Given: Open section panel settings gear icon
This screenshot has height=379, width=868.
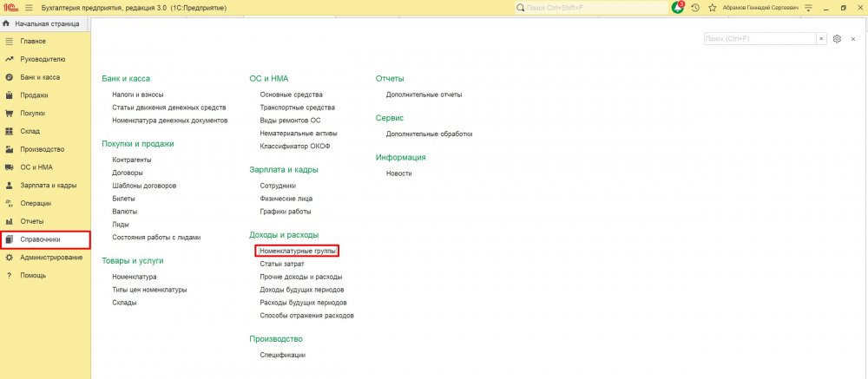Looking at the screenshot, I should coord(837,39).
